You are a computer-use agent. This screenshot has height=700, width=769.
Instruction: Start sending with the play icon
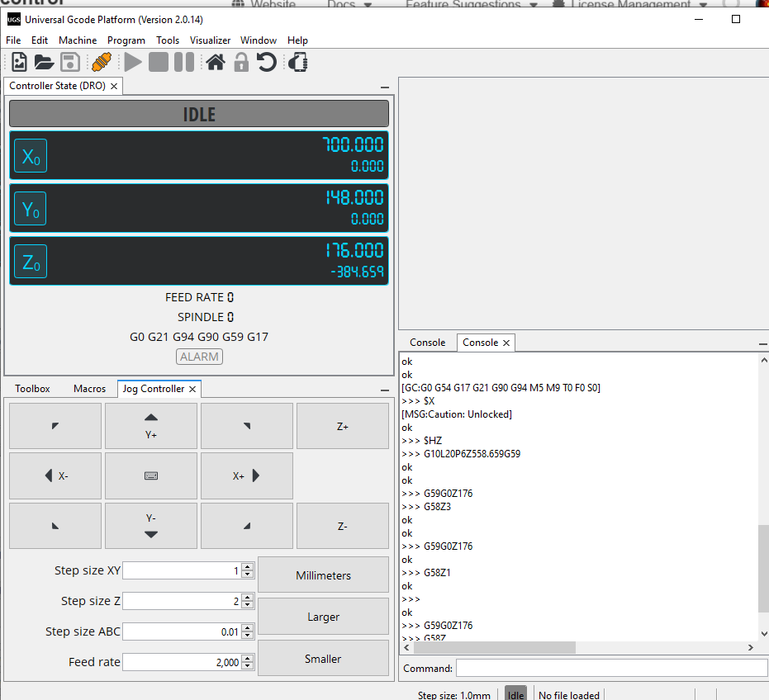(133, 62)
